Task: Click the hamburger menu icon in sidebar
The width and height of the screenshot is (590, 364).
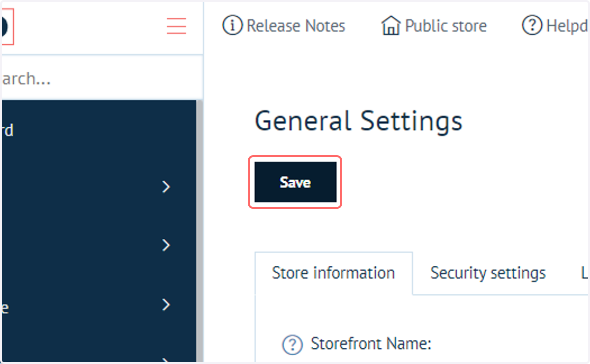Action: point(176,26)
